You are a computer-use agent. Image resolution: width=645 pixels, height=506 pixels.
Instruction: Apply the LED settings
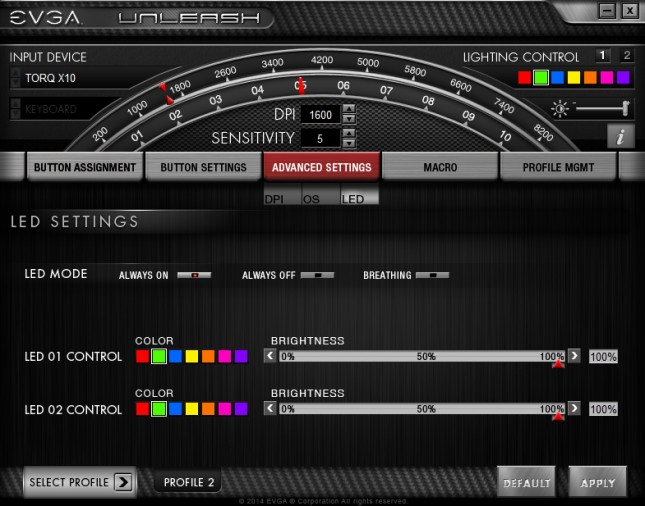point(598,483)
